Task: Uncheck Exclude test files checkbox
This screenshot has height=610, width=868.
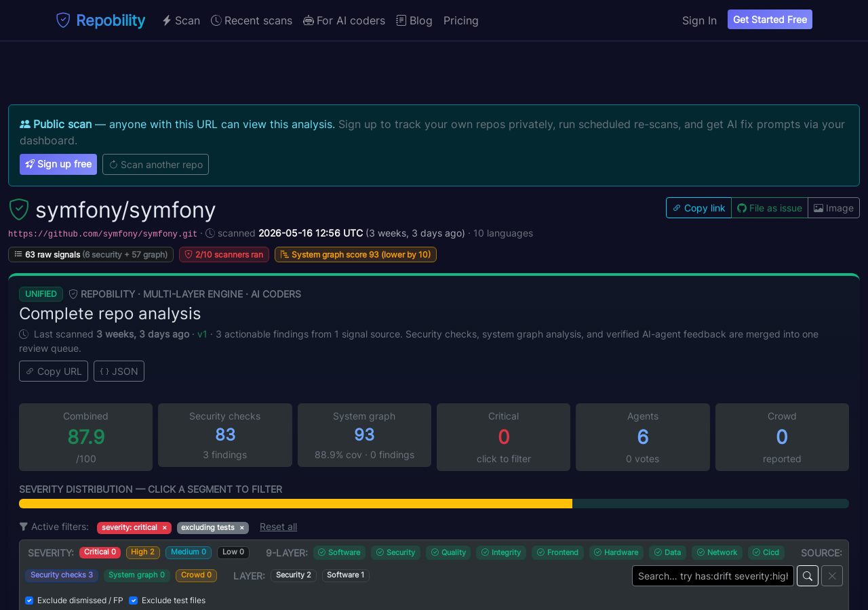Action: pyautogui.click(x=134, y=601)
